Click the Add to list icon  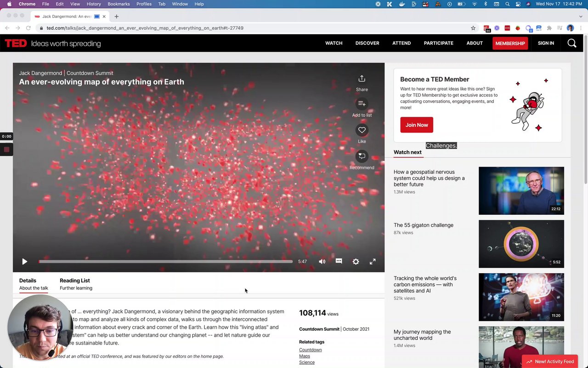pyautogui.click(x=362, y=104)
